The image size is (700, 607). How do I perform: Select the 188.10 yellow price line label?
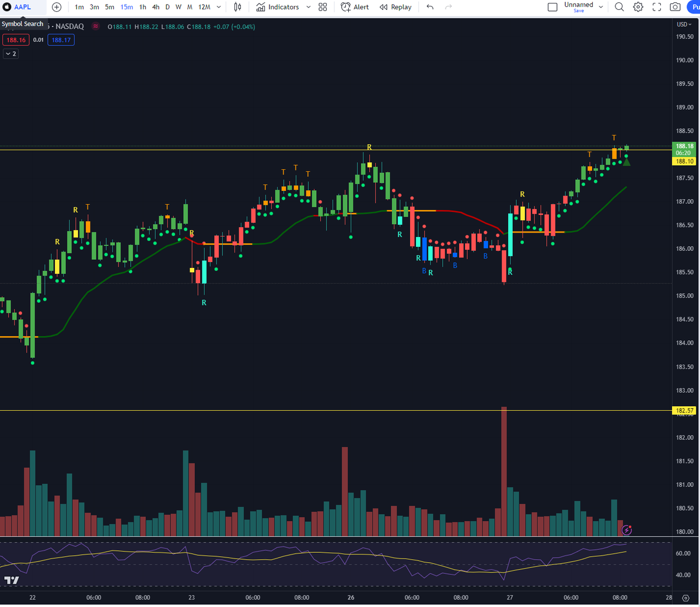(x=684, y=161)
